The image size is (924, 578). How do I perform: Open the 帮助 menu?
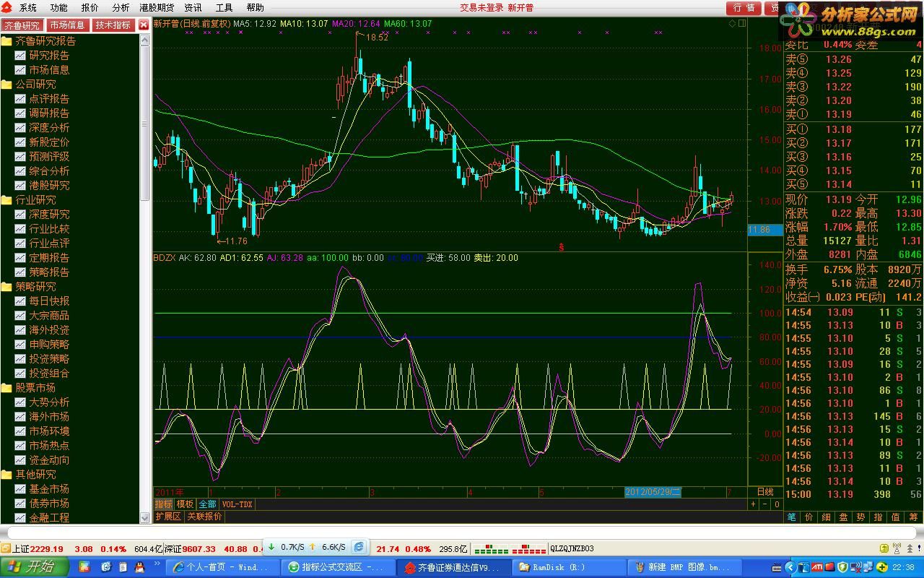(256, 8)
